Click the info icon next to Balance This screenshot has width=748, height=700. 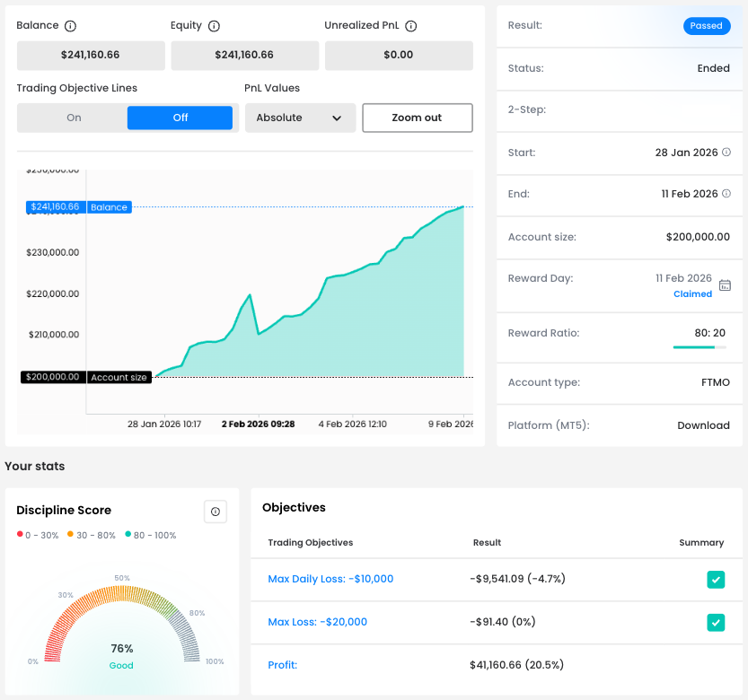[x=70, y=26]
